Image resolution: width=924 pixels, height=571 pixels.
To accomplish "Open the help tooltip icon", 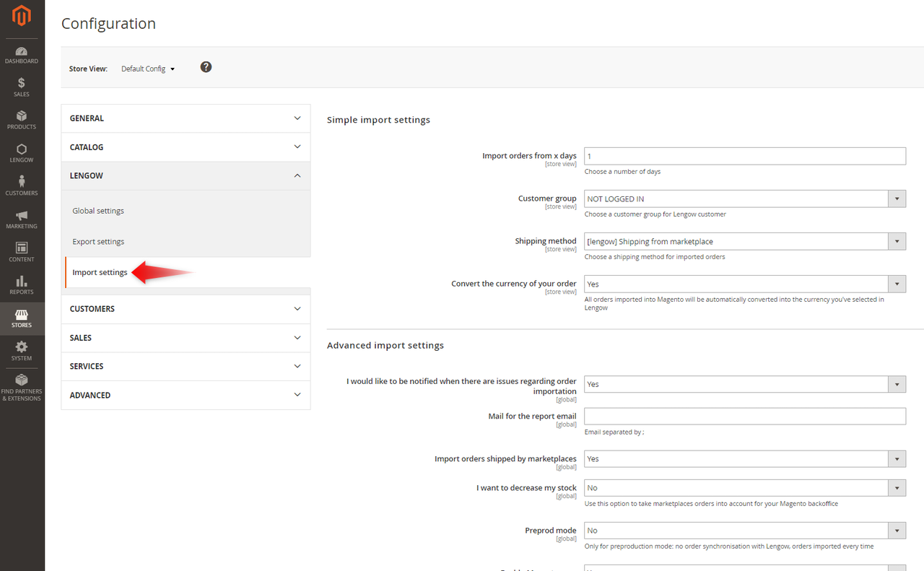I will 206,66.
